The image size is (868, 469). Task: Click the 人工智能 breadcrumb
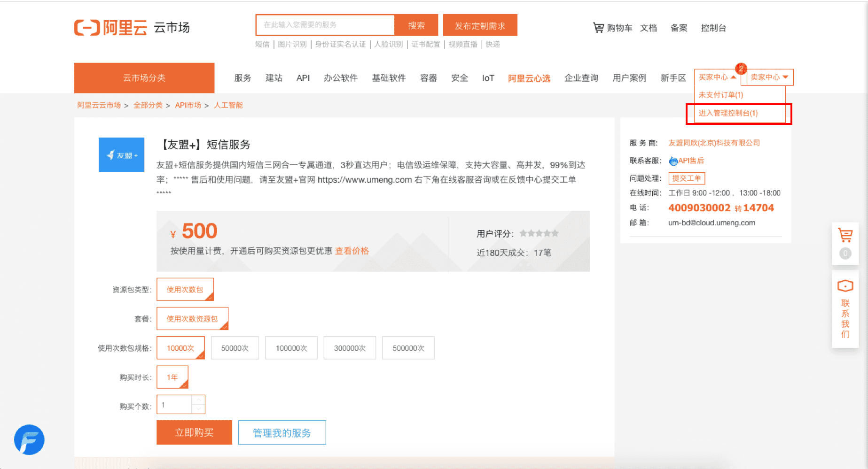[228, 105]
